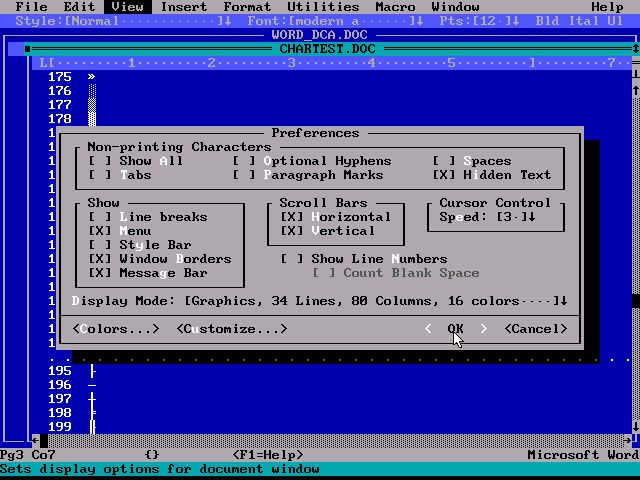This screenshot has width=640, height=480.
Task: Enable Show Line Numbers checkbox
Action: pos(292,259)
